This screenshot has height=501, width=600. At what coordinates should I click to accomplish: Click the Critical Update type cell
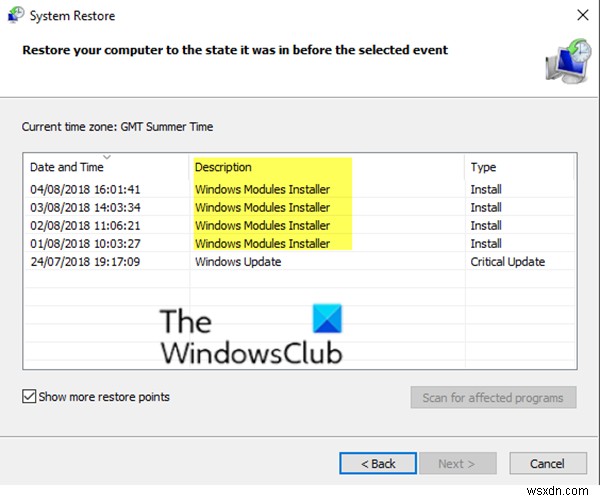click(x=507, y=262)
